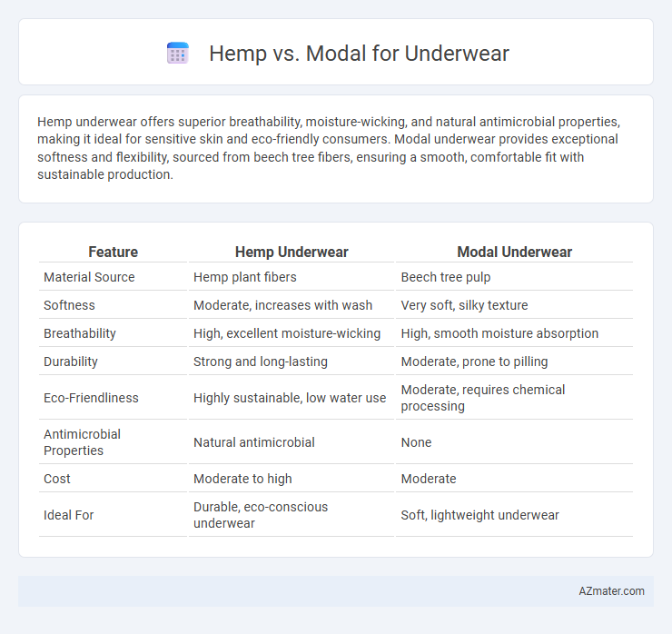Open the AZmater.com footer link
Screen dimensions: 672x634
click(611, 591)
